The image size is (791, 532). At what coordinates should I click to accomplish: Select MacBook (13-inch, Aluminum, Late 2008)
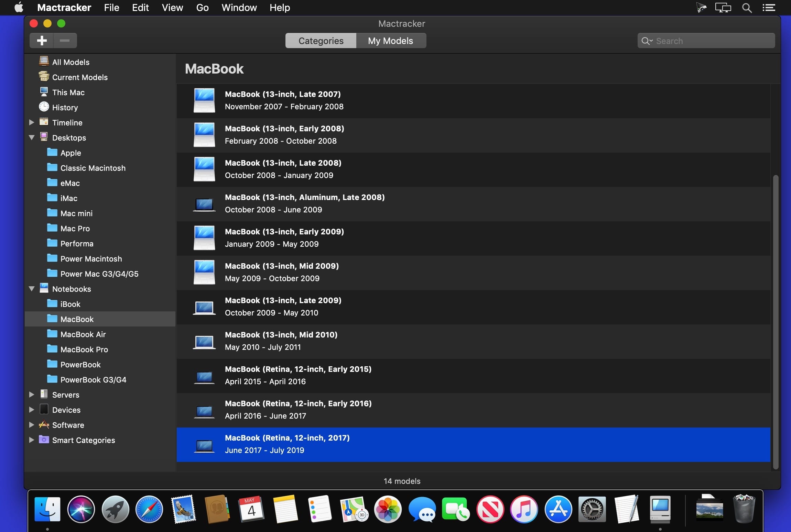(304, 203)
